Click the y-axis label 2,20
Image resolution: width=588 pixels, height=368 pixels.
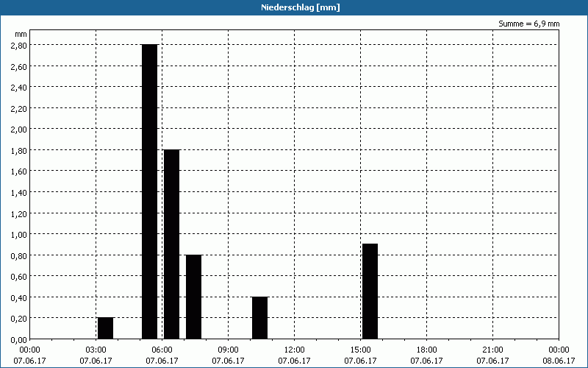click(21, 108)
